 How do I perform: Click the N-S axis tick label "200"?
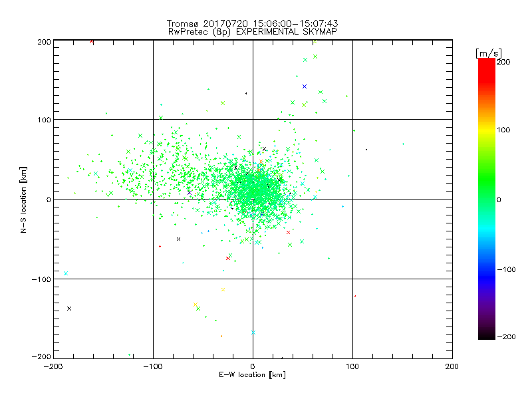(44, 42)
